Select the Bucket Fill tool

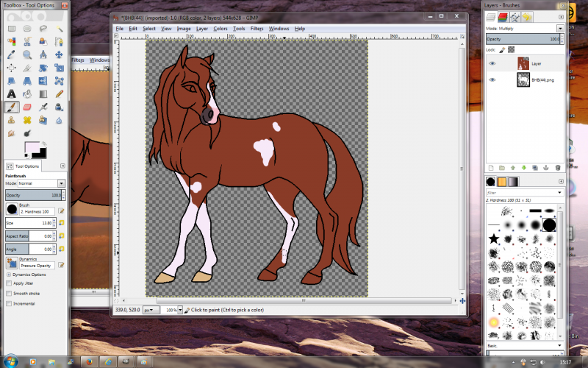[27, 94]
